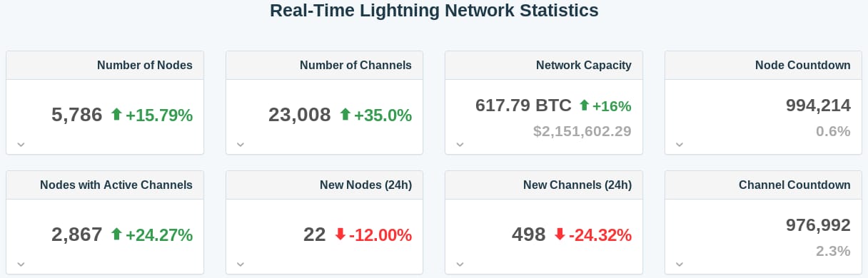Click the Network Capacity card header

544,65
